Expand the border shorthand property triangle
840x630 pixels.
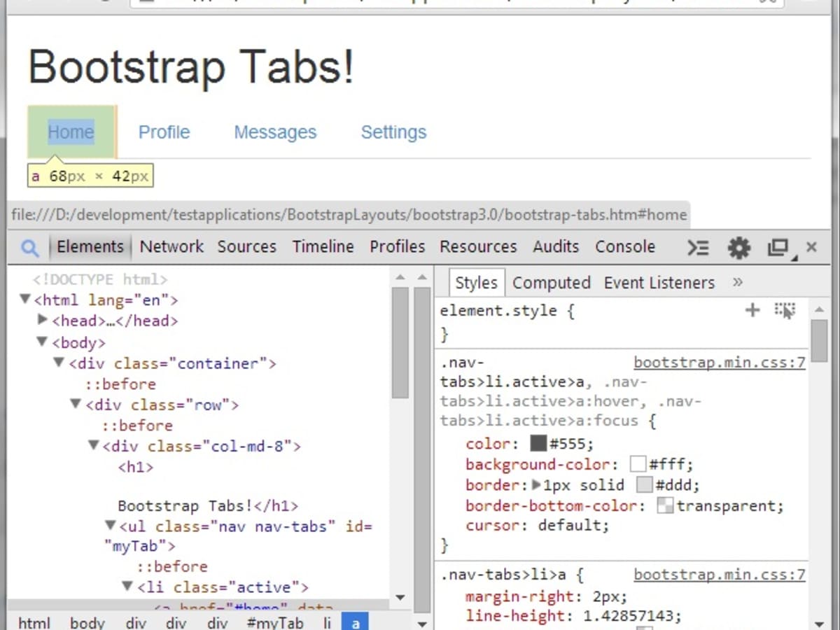click(x=537, y=484)
